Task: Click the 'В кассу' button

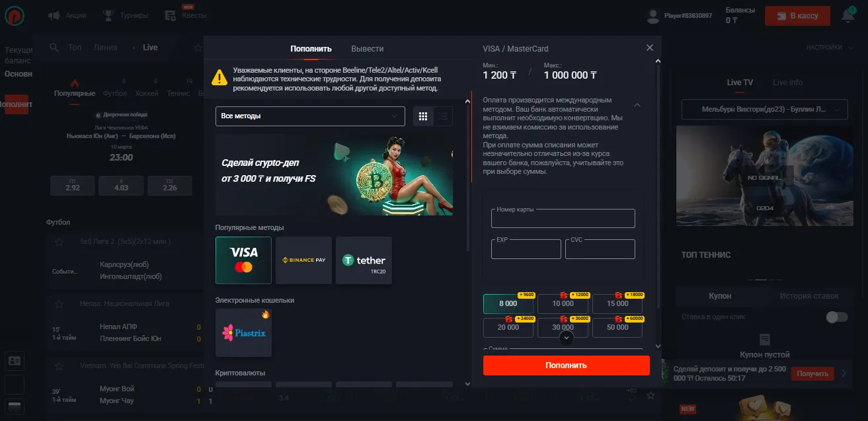Action: pyautogui.click(x=797, y=15)
